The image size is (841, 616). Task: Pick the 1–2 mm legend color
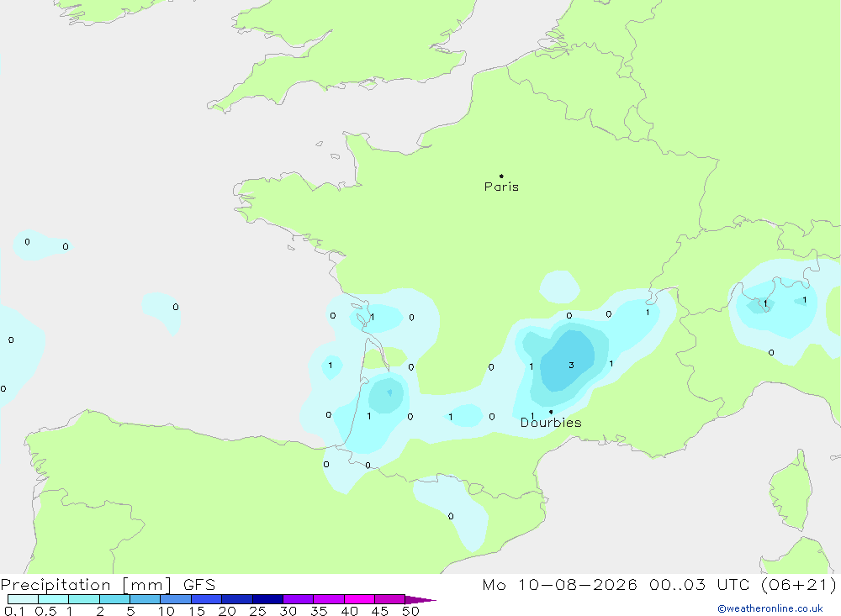pyautogui.click(x=84, y=599)
